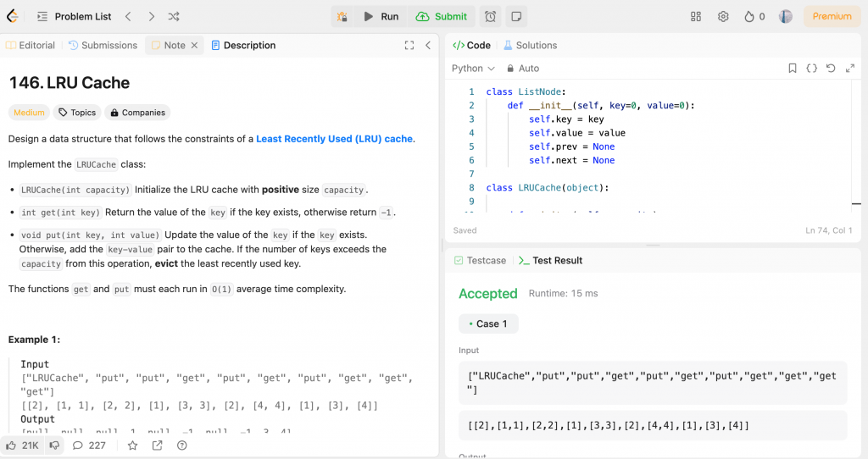The width and height of the screenshot is (868, 459).
Task: Click the bookmark icon in code editor
Action: point(793,68)
